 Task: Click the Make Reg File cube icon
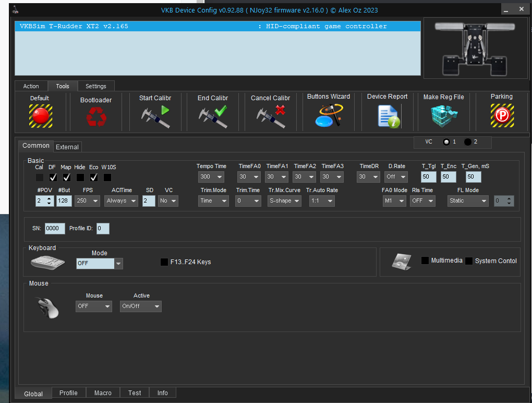click(x=444, y=116)
